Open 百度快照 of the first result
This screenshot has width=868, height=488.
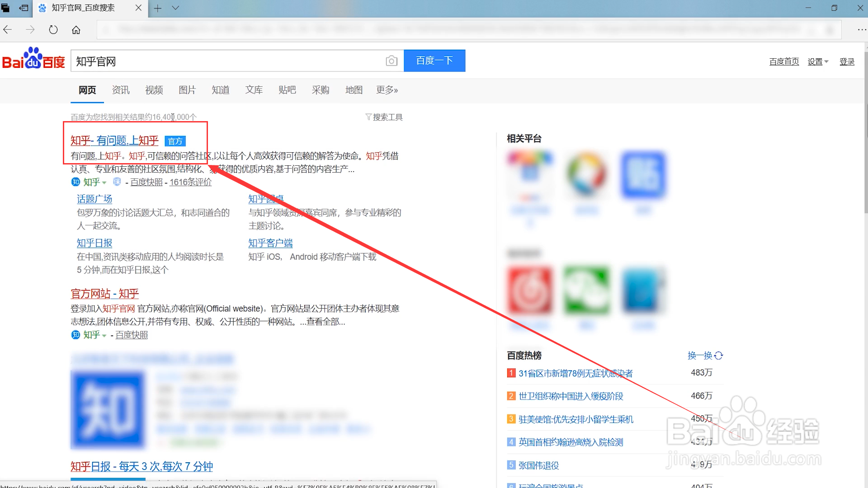pos(146,182)
